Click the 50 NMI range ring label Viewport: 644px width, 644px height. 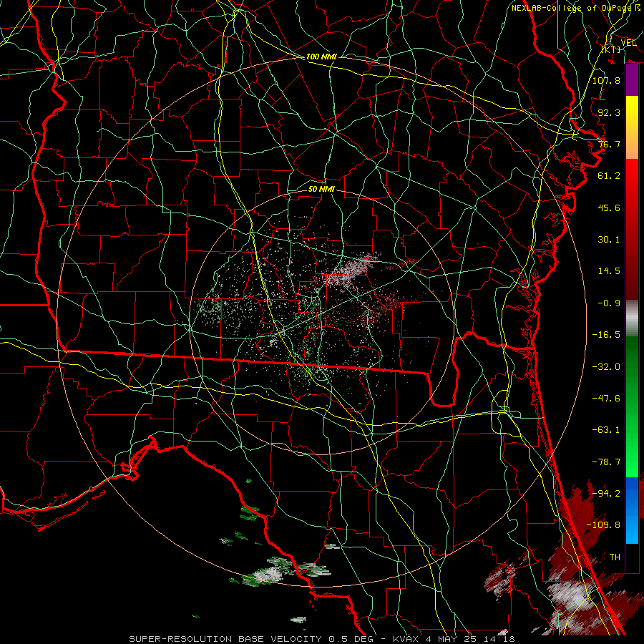[321, 189]
